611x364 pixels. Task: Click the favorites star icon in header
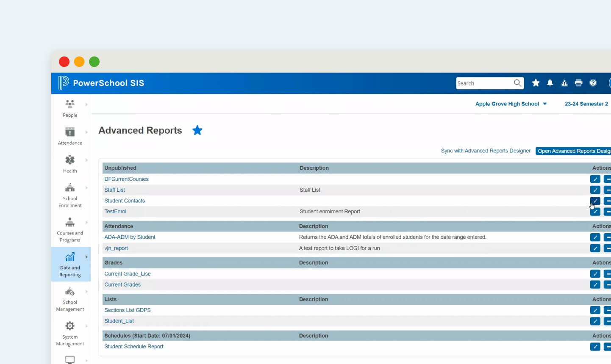tap(536, 83)
